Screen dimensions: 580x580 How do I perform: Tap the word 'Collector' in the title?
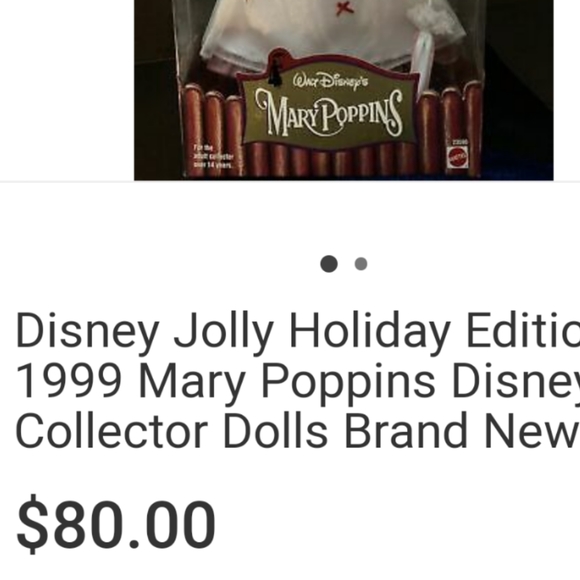(111, 431)
